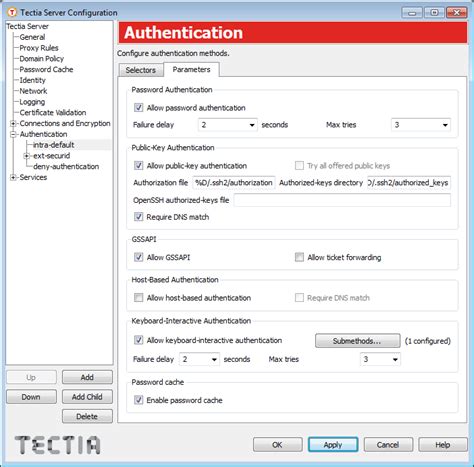Switch to the Selectors tab
Image resolution: width=474 pixels, height=467 pixels.
click(141, 70)
